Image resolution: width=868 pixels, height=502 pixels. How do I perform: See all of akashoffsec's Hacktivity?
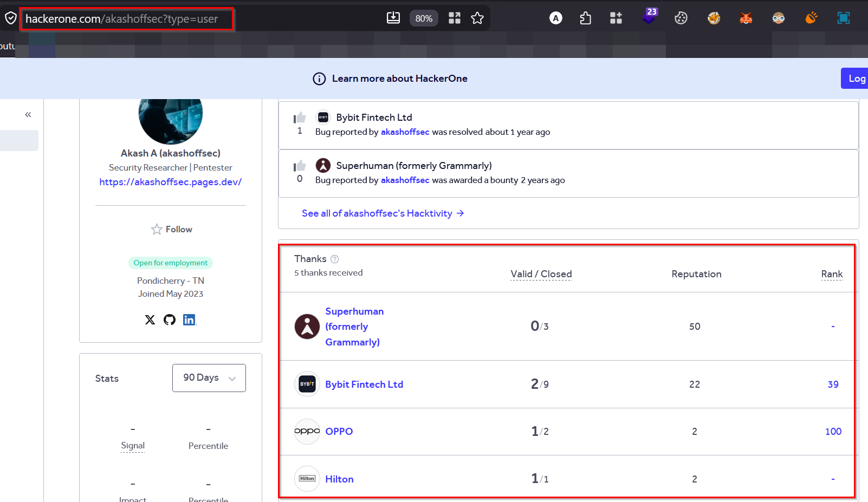click(383, 213)
